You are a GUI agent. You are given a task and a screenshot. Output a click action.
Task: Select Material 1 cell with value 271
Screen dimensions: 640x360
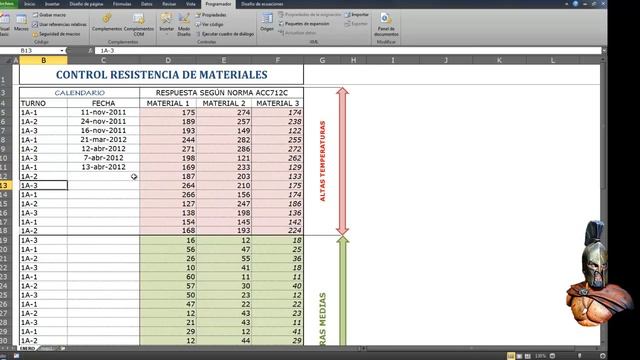[x=168, y=149]
